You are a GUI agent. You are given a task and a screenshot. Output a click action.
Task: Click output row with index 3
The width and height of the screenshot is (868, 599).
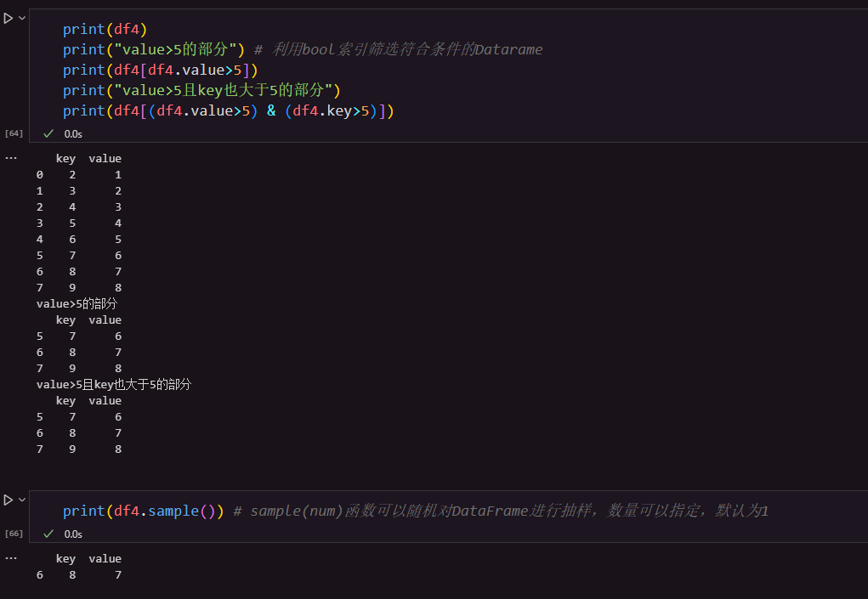[78, 223]
